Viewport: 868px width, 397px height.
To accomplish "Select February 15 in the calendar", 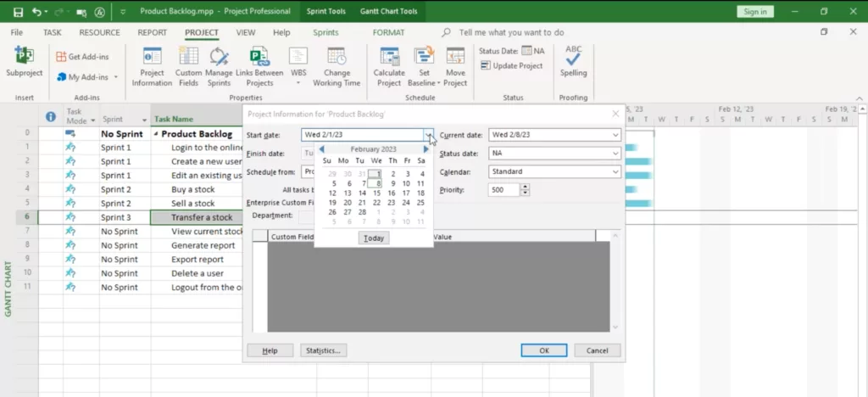I will pos(376,193).
